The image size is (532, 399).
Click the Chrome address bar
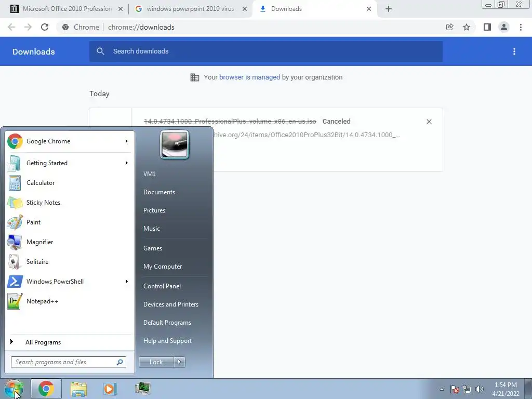point(251,27)
